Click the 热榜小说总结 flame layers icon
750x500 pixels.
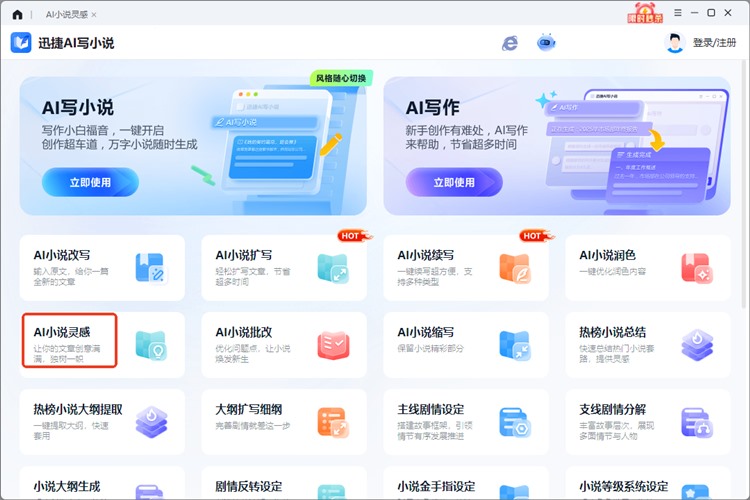pos(697,344)
